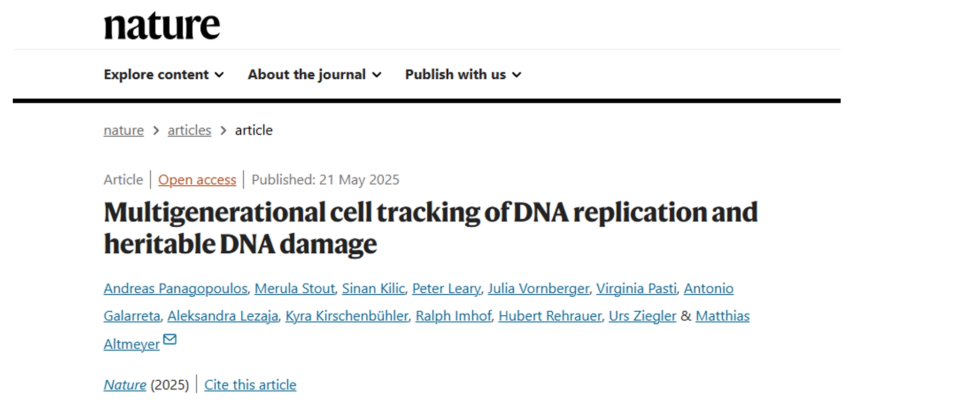The image size is (980, 414).
Task: Click the envelope icon beside Altmeyer
Action: 170,339
